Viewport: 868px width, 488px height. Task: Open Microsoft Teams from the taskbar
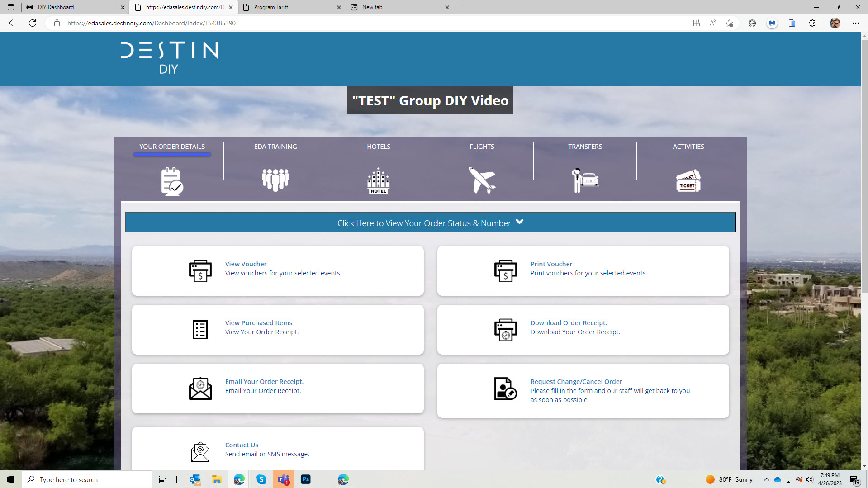[x=284, y=479]
